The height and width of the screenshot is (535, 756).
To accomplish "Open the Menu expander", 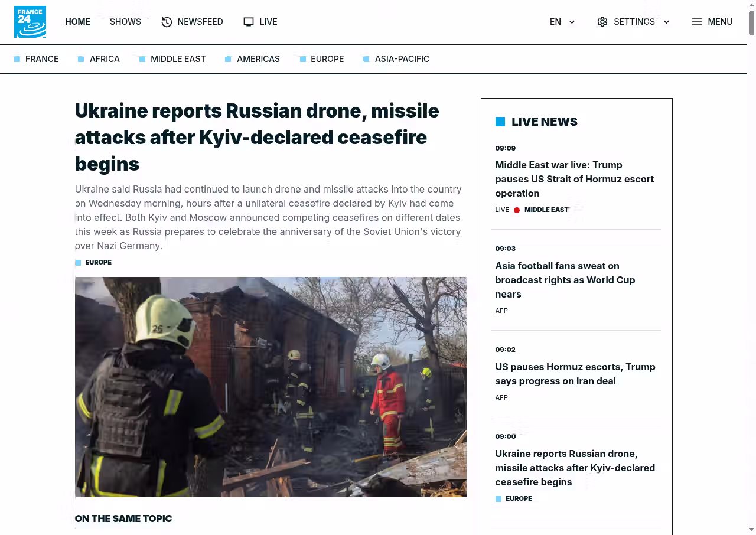I will click(x=712, y=22).
